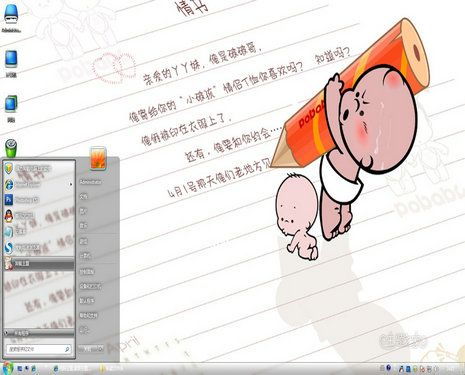Screen dimensions: 465x375
Task: Open the notepad-style item below QQ
Action: click(39, 231)
